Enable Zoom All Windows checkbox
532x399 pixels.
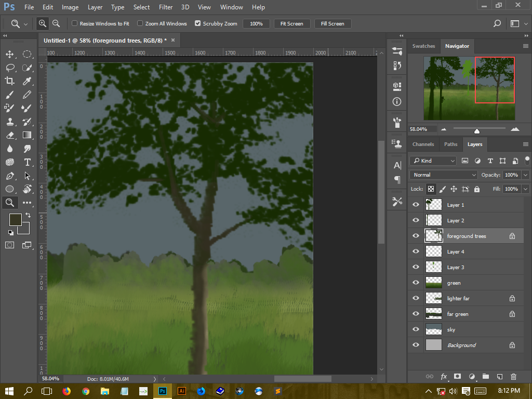[x=140, y=23]
